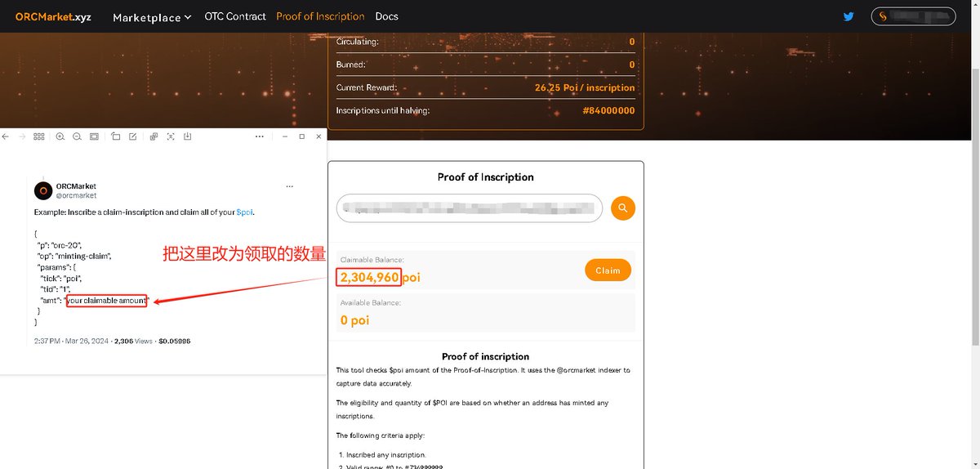This screenshot has width=980, height=469.
Task: Maximize the image viewer window
Action: click(301, 136)
